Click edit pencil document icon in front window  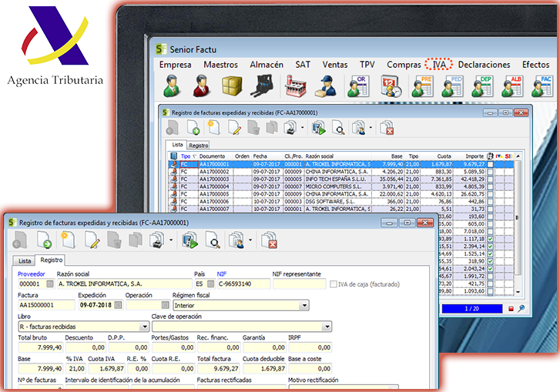[92, 240]
